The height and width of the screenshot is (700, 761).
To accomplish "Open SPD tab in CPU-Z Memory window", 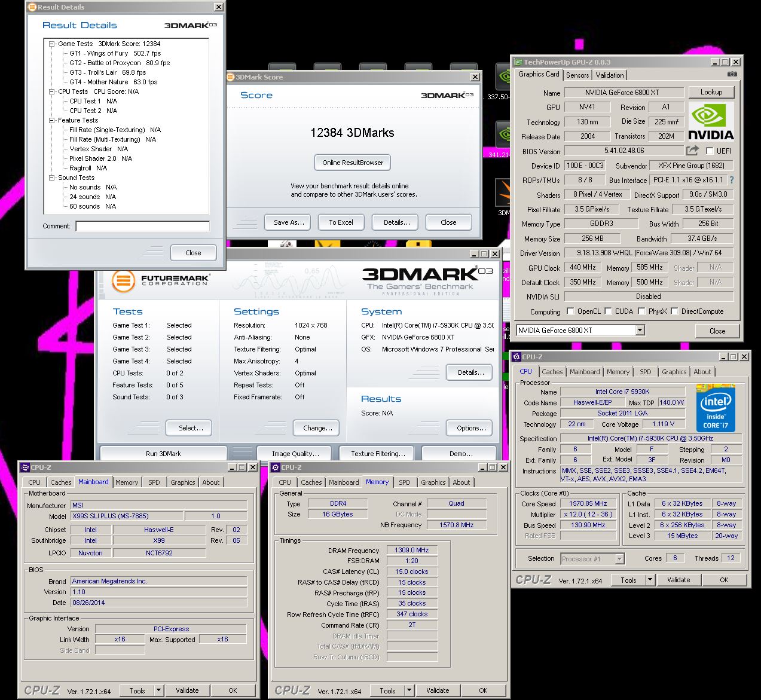I will (405, 482).
